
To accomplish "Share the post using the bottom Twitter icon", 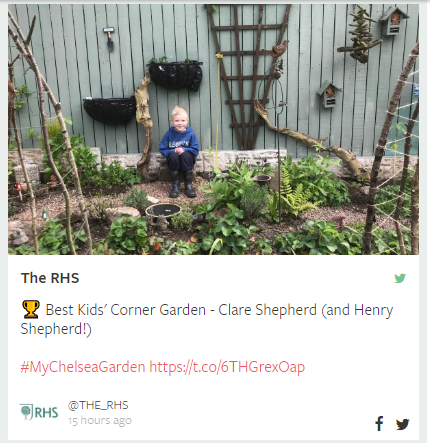I will click(403, 424).
